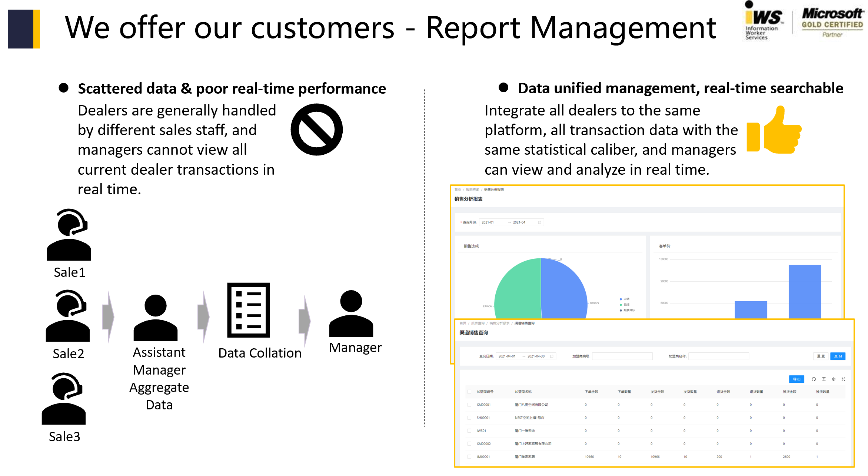Viewport: 868px width, 476px height.
Task: Click the blue 导出 export button
Action: tap(797, 379)
